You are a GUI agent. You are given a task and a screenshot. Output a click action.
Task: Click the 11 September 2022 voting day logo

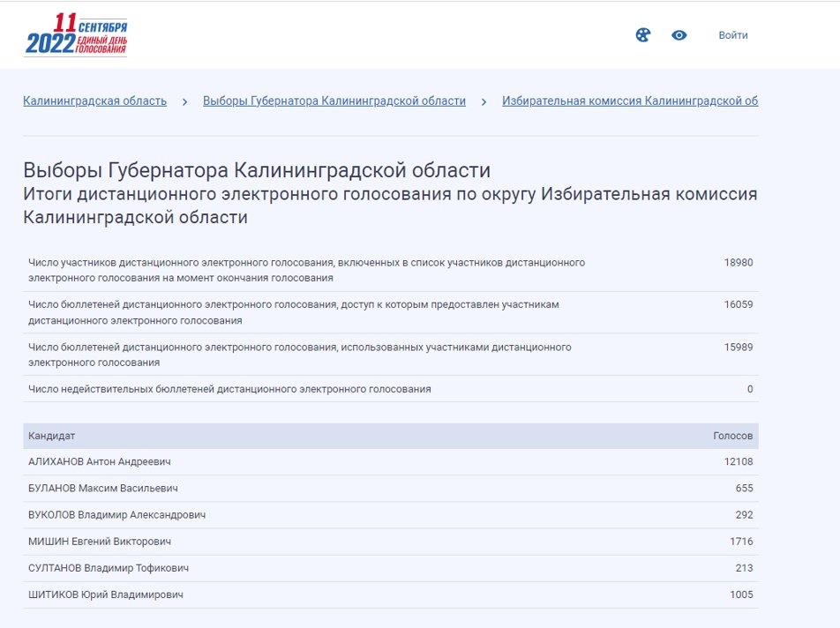pyautogui.click(x=76, y=34)
